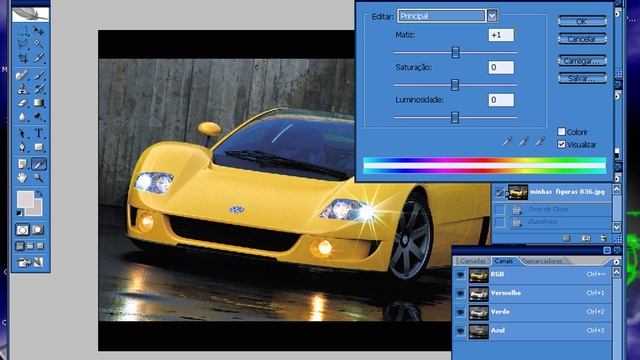This screenshot has height=360, width=640.
Task: Click the Luminosidade value field
Action: [501, 100]
